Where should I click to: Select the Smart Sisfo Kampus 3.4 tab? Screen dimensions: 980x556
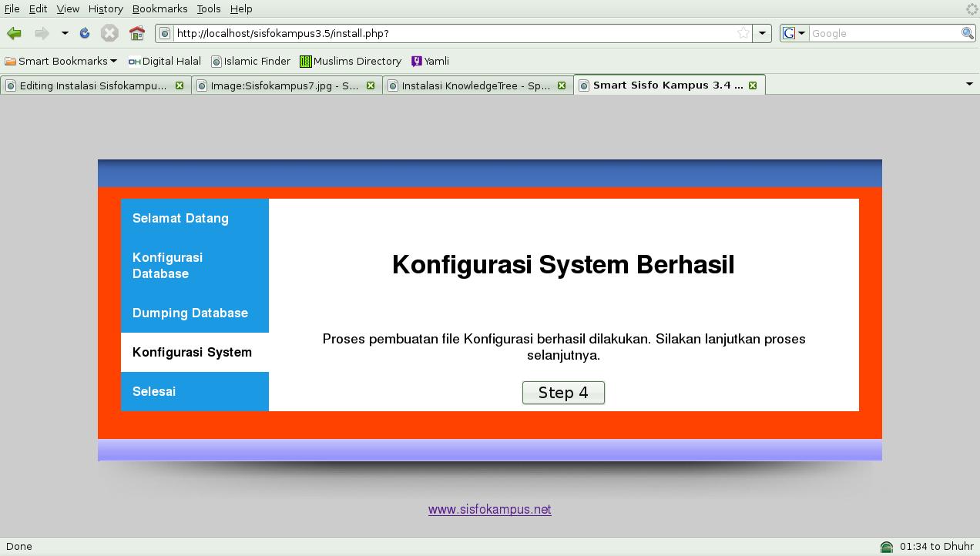click(667, 85)
